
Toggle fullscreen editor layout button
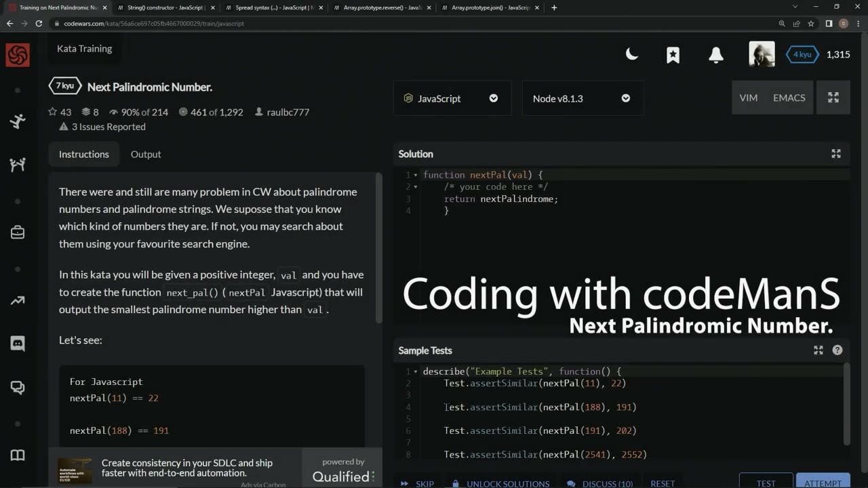coord(833,98)
